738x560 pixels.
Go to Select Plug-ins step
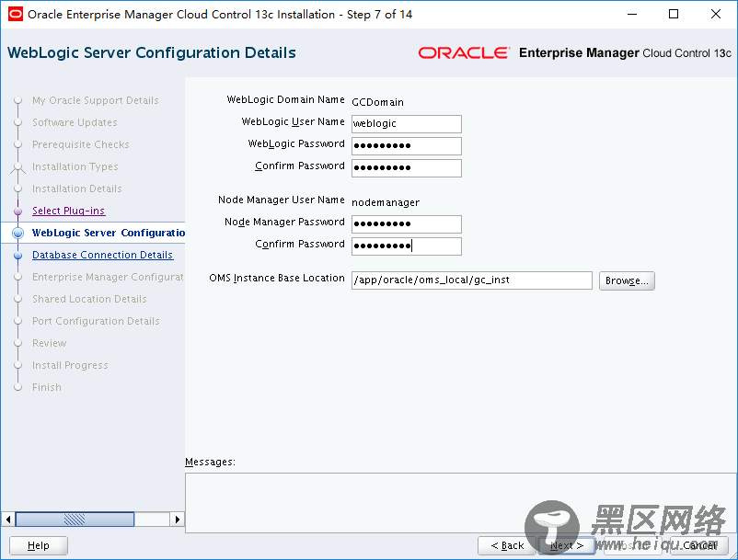[x=69, y=211]
